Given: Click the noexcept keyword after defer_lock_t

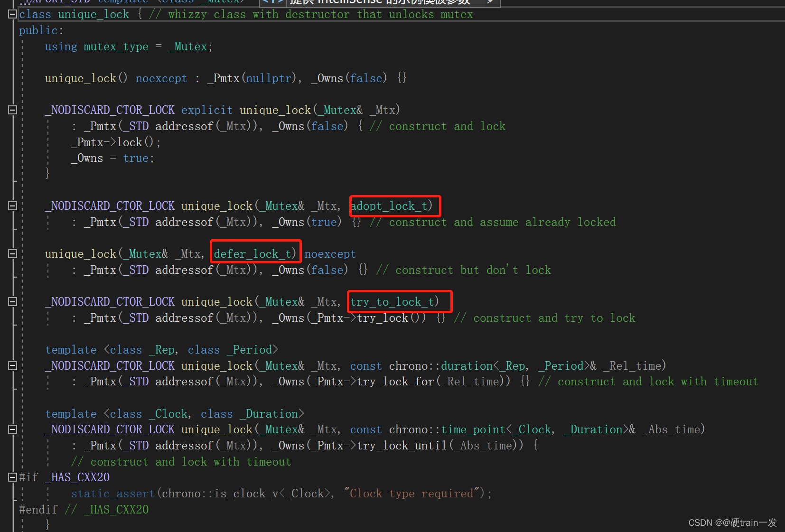Looking at the screenshot, I should tap(330, 253).
